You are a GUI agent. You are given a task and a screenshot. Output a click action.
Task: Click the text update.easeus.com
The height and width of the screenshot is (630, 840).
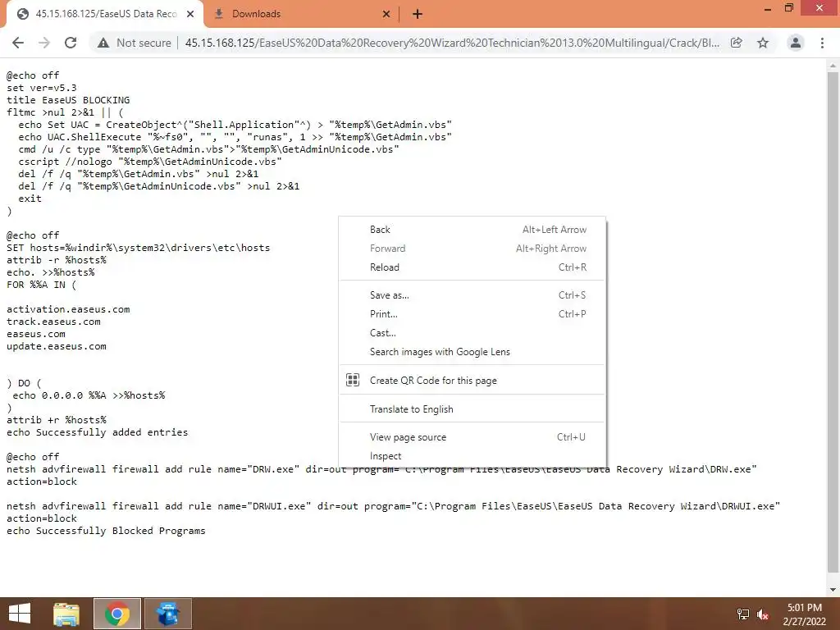point(57,346)
